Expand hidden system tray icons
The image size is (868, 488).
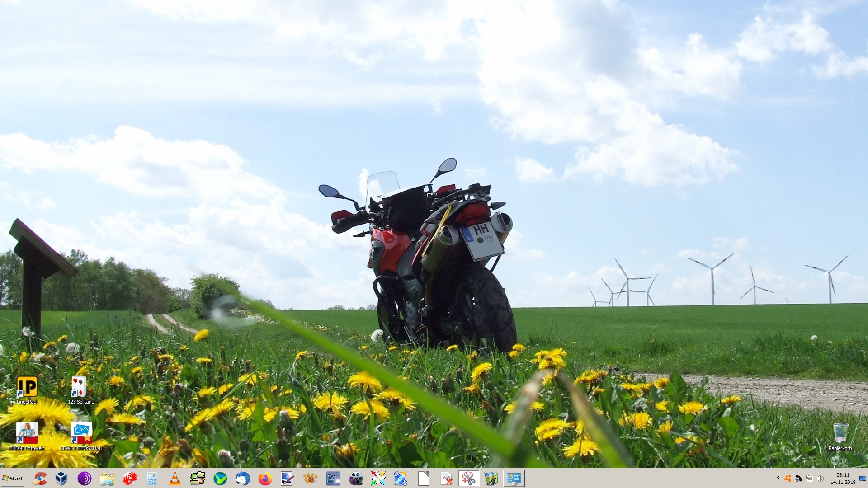(x=778, y=478)
